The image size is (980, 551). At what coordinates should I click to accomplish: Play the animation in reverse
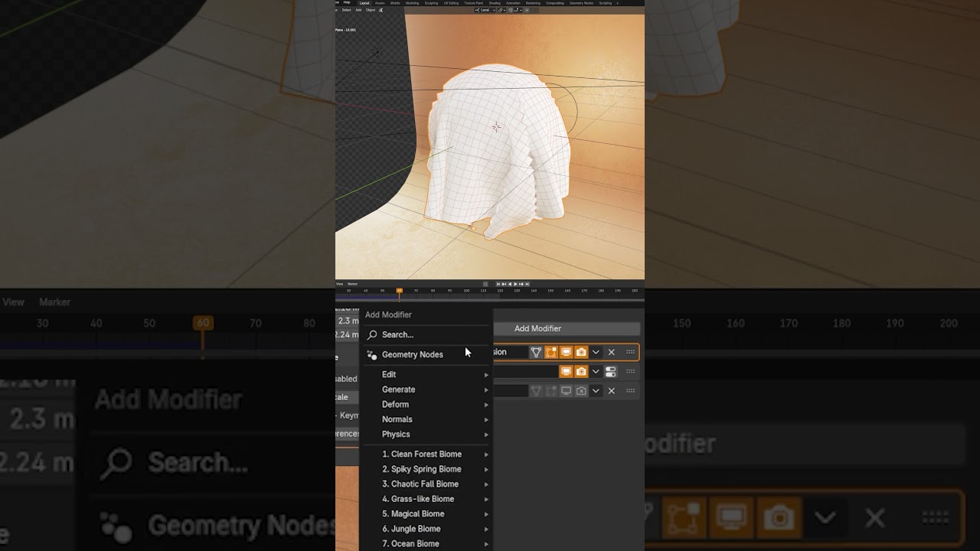510,284
